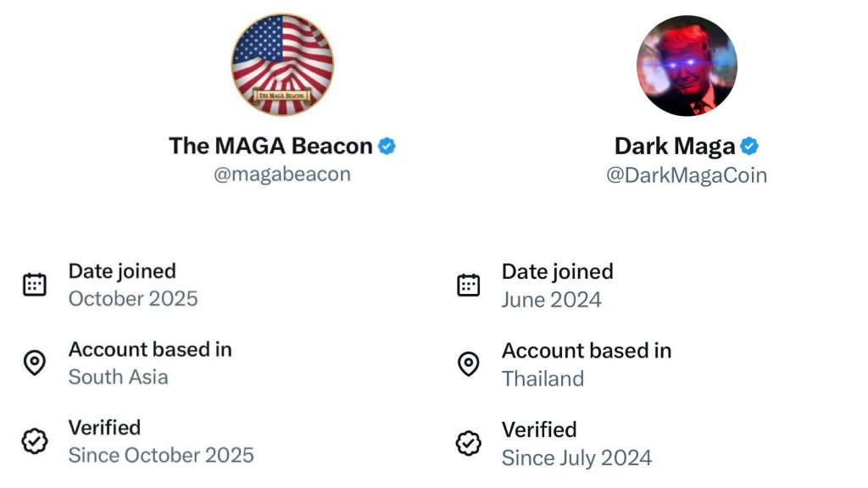Open Dark Maga's profile picture
Viewport: 868px width, 488px height.
(687, 66)
